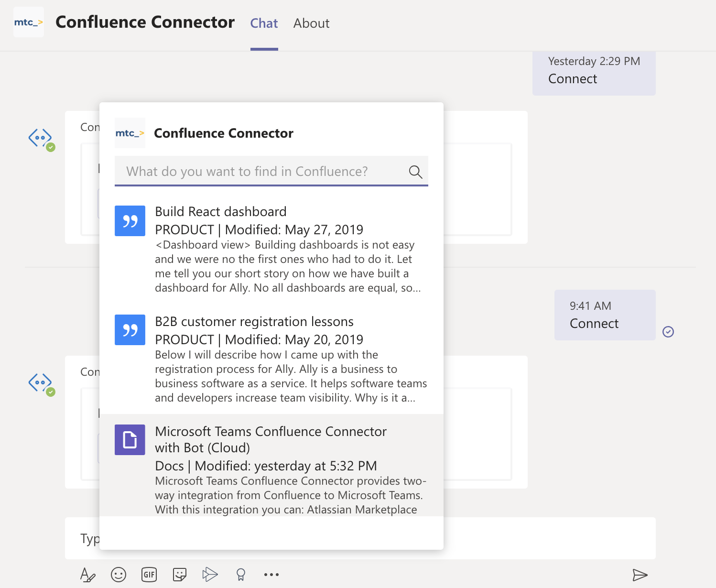The height and width of the screenshot is (588, 716).
Task: Click the purple document icon for the Docs result
Action: click(130, 439)
